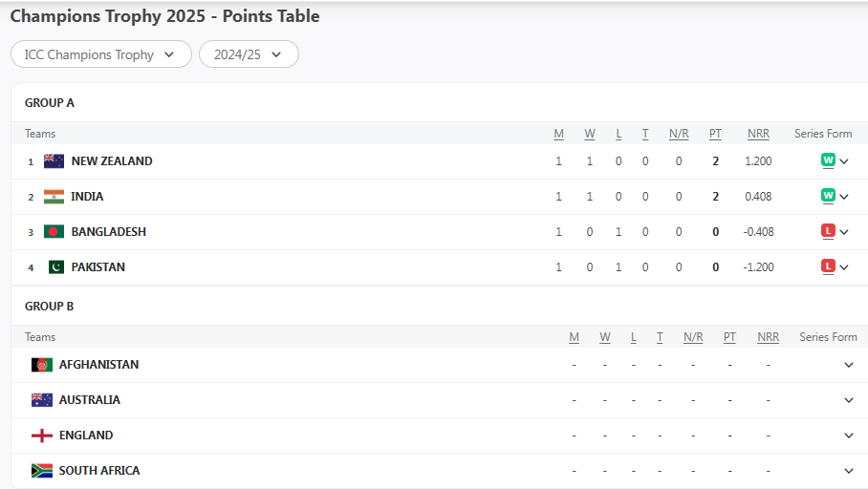Expand South Africa's row chevron
Image resolution: width=868 pixels, height=489 pixels.
[849, 471]
